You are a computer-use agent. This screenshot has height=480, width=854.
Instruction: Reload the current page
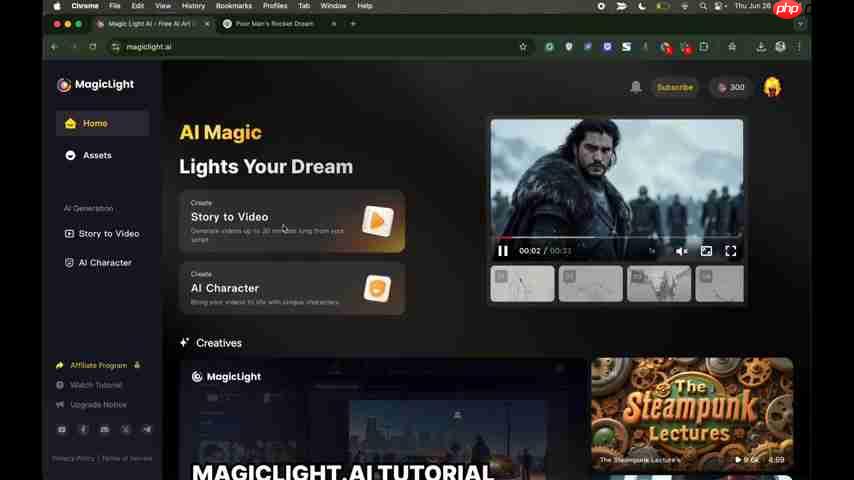[x=93, y=47]
